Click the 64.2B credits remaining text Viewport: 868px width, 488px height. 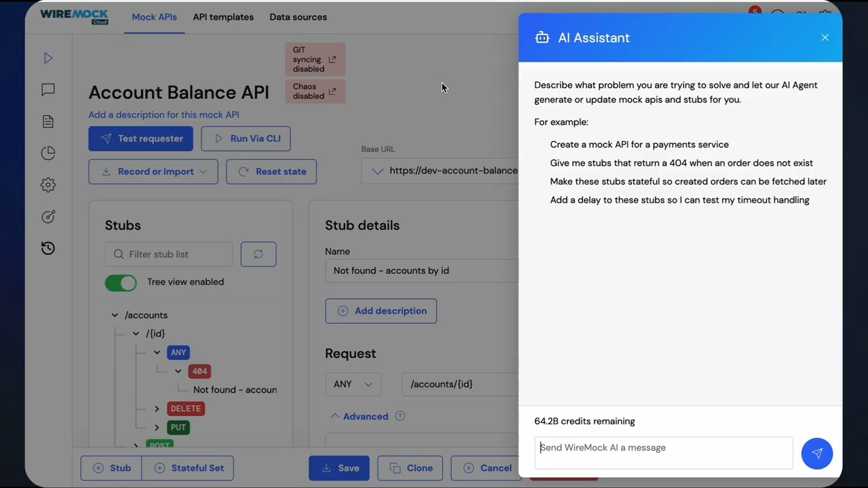coord(585,422)
